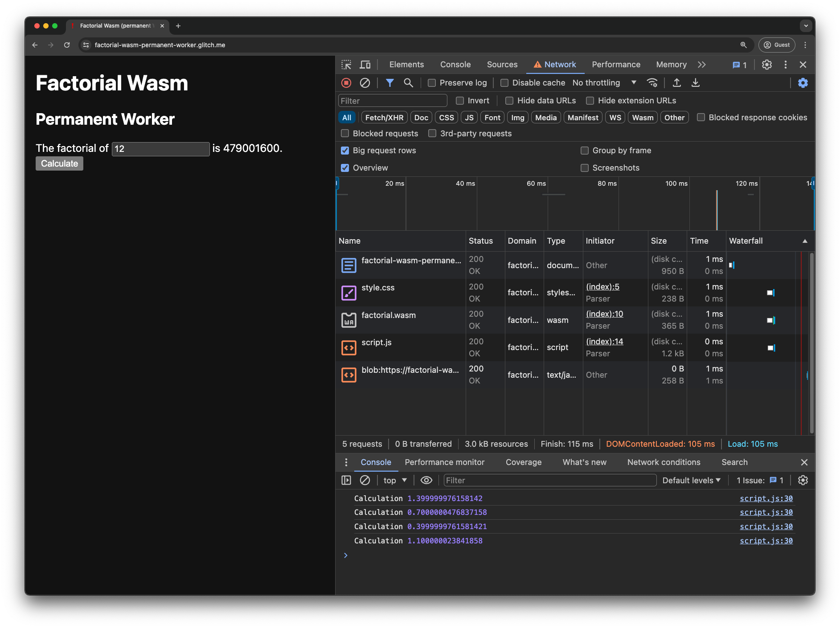
Task: Enable the Preserve log checkbox
Action: pyautogui.click(x=431, y=83)
